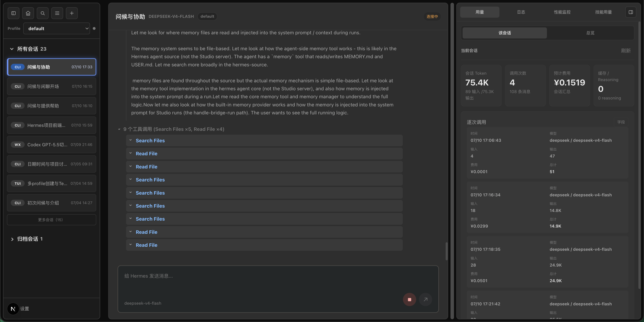Click the send arrow icon
The image size is (644, 322).
(425, 299)
